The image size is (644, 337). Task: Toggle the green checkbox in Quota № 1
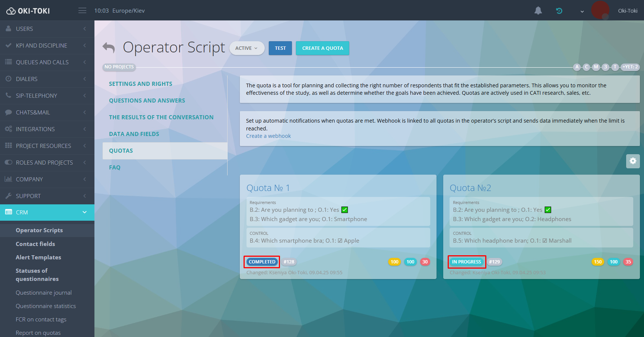[x=345, y=210]
